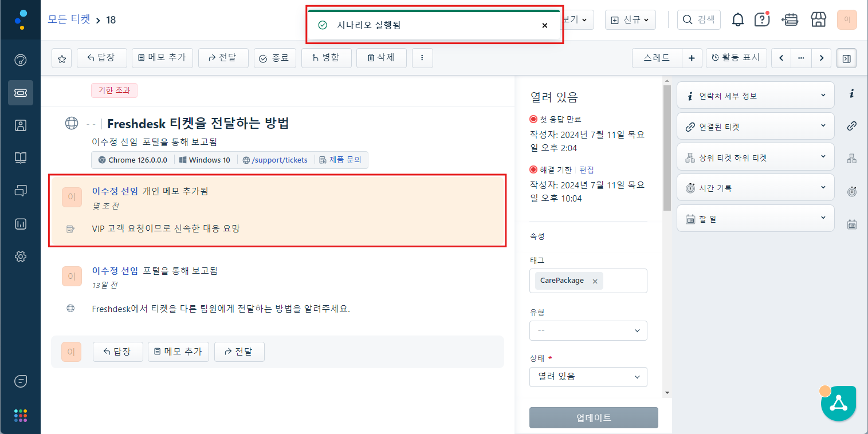
Task: Click the bottom 메모 추가 button under conversation
Action: click(x=178, y=352)
